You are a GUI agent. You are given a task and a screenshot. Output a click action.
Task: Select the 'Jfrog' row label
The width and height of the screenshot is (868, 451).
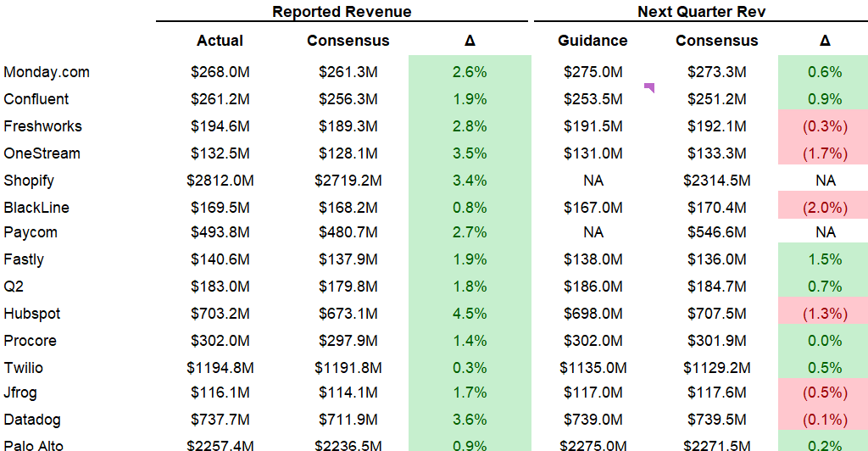tap(20, 393)
